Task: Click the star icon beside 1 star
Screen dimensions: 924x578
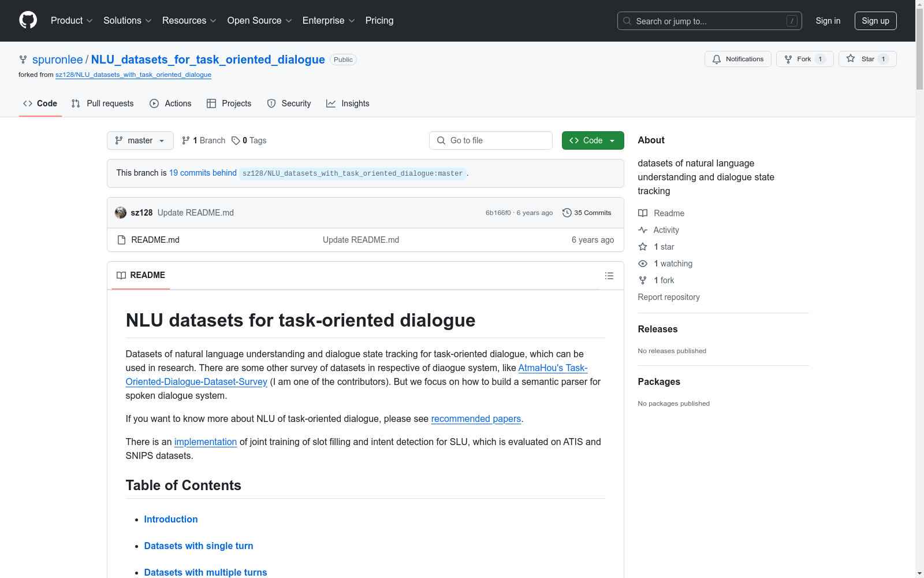Action: 643,247
